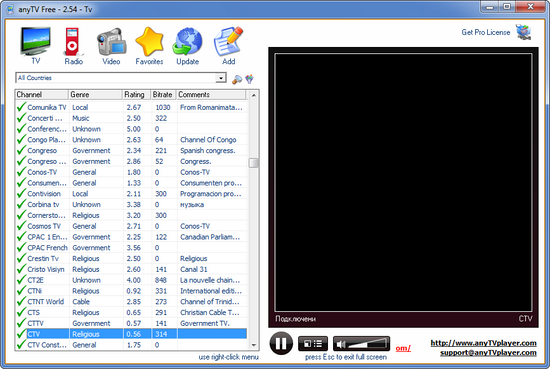
Task: Select the Congo Pla... channel name
Action: click(47, 140)
